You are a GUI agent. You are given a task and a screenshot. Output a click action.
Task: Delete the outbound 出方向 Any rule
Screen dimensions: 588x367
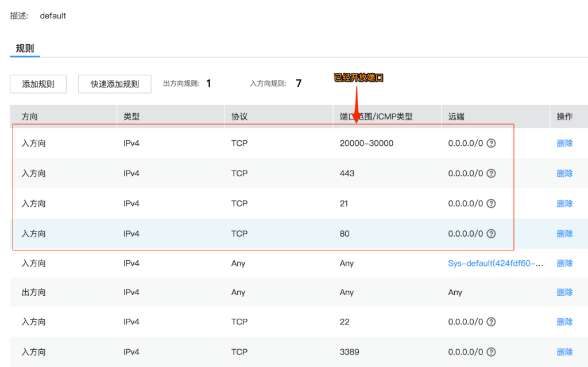pyautogui.click(x=564, y=292)
